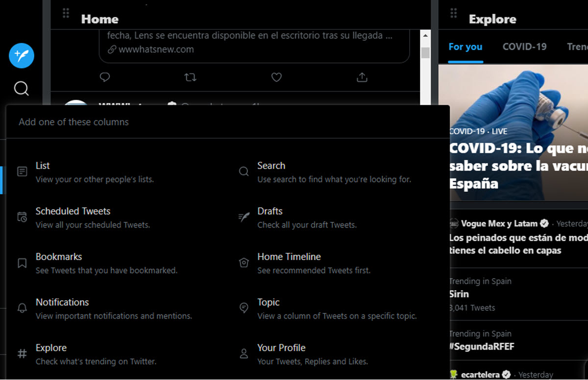Add the Drafts column
This screenshot has height=380, width=588.
[270, 212]
